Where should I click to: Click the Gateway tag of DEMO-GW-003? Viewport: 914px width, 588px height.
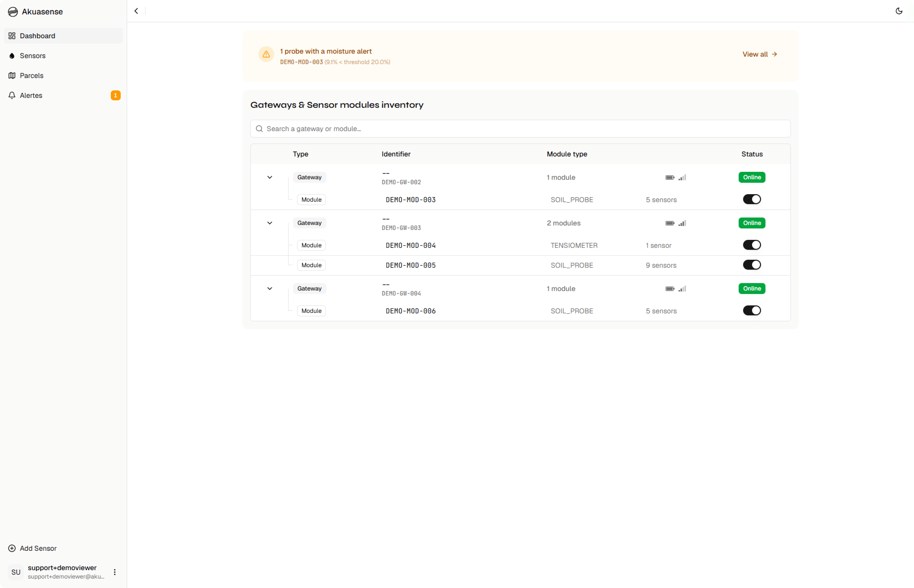[309, 223]
